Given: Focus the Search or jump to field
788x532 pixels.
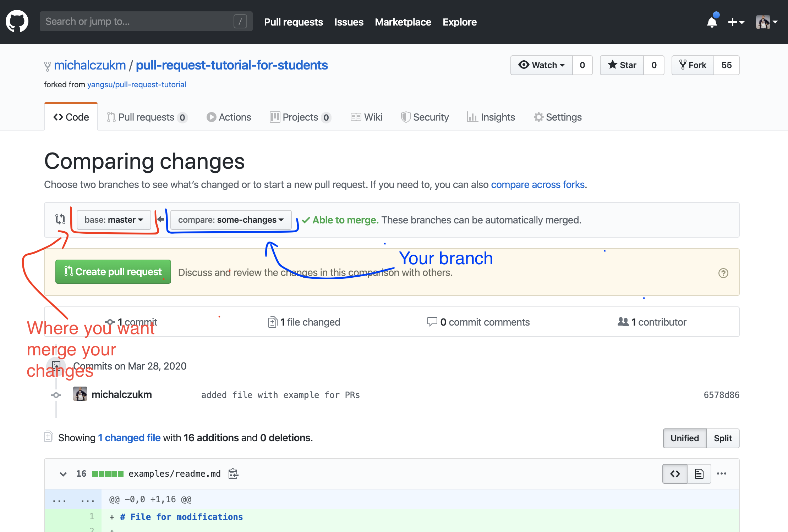Looking at the screenshot, I should pyautogui.click(x=146, y=21).
